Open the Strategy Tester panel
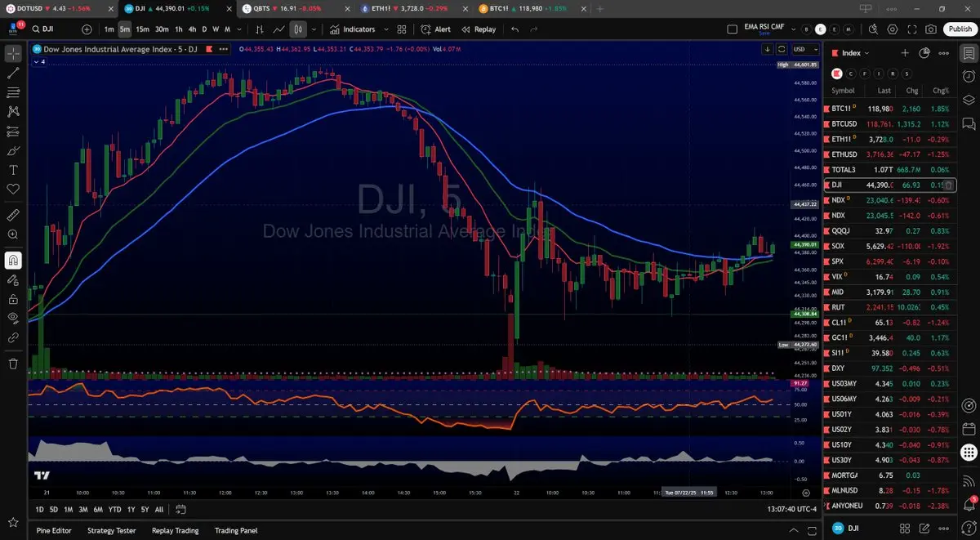The image size is (980, 540). (x=111, y=530)
